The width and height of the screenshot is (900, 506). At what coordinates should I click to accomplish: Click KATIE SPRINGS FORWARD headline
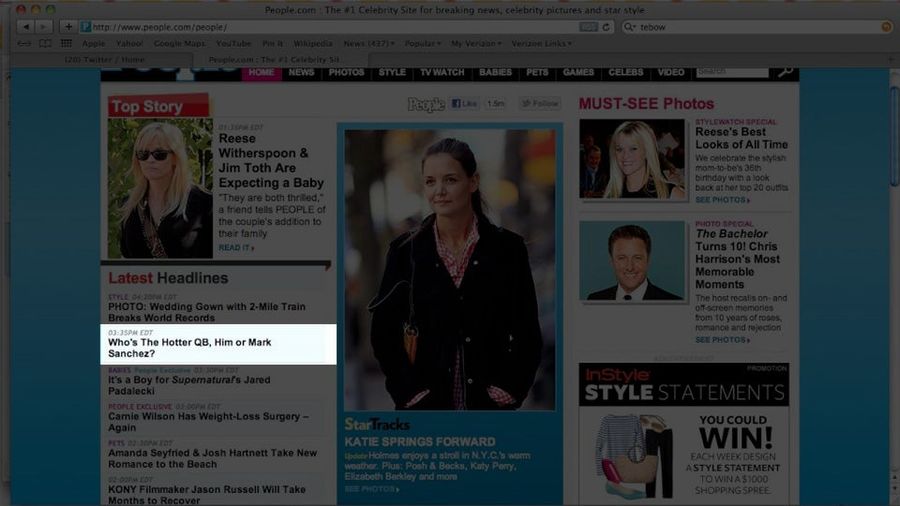pos(420,442)
